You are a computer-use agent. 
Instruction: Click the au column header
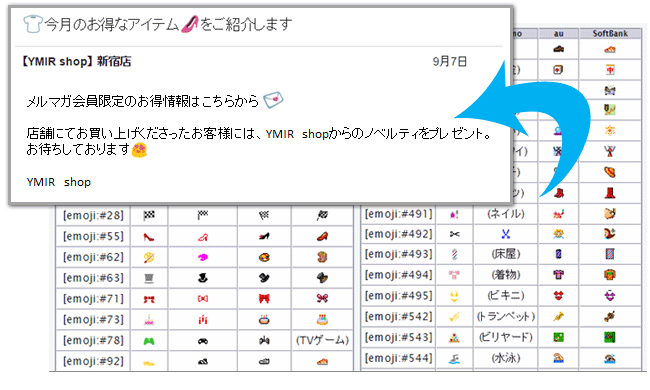(558, 34)
